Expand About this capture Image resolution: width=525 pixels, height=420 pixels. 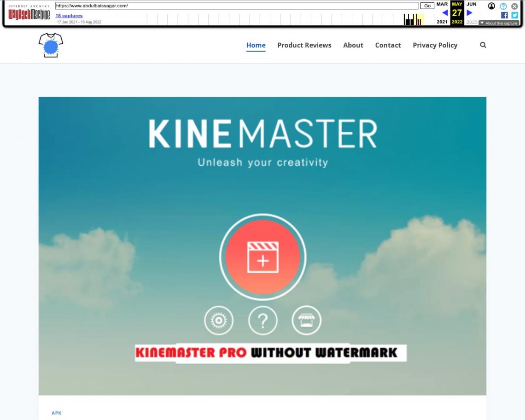pyautogui.click(x=499, y=23)
